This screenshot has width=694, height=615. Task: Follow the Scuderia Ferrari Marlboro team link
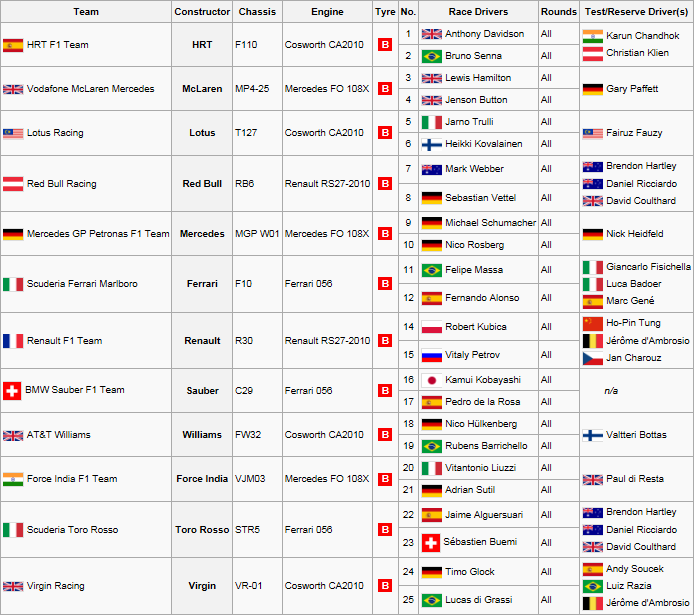82,284
